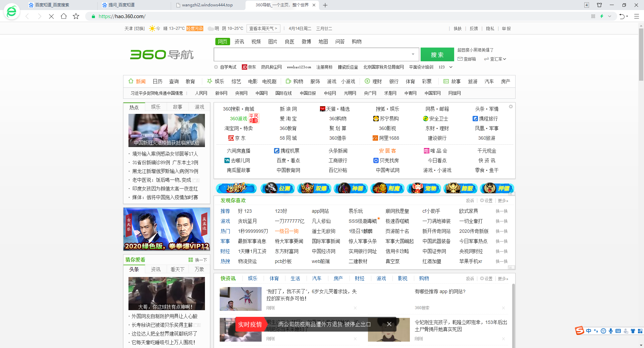
Task: Click 设置 in the 发现你喜欢 section
Action: [x=486, y=201]
